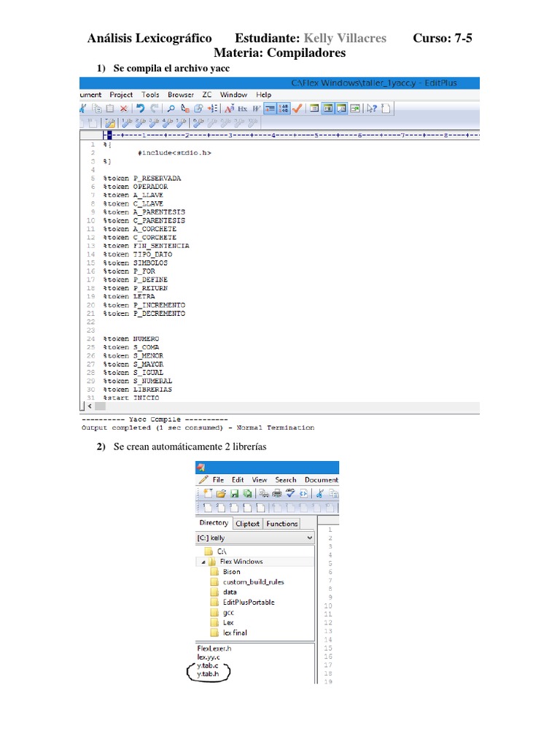Click the Open folder icon

tap(221, 494)
